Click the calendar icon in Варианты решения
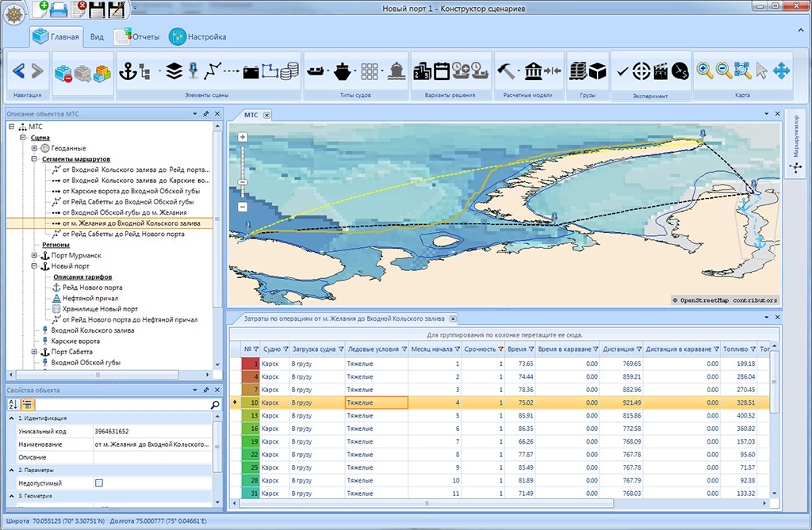This screenshot has width=812, height=530. click(x=441, y=71)
